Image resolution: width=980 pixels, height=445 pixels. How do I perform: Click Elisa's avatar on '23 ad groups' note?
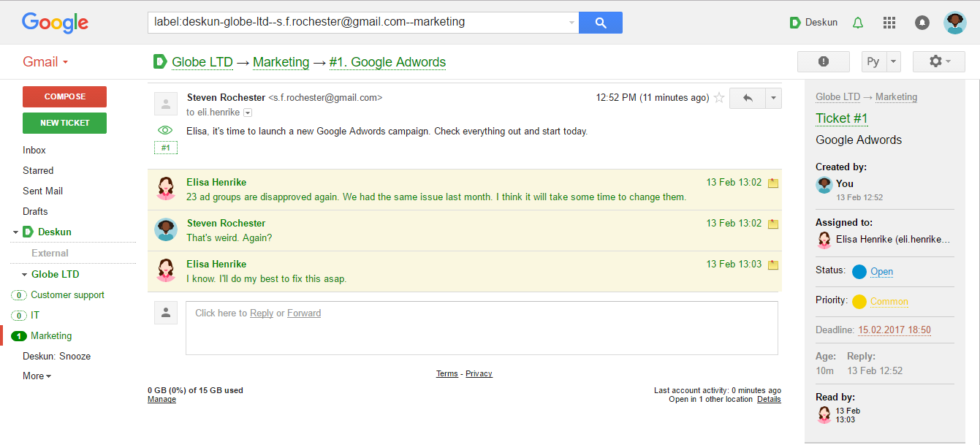coord(166,189)
